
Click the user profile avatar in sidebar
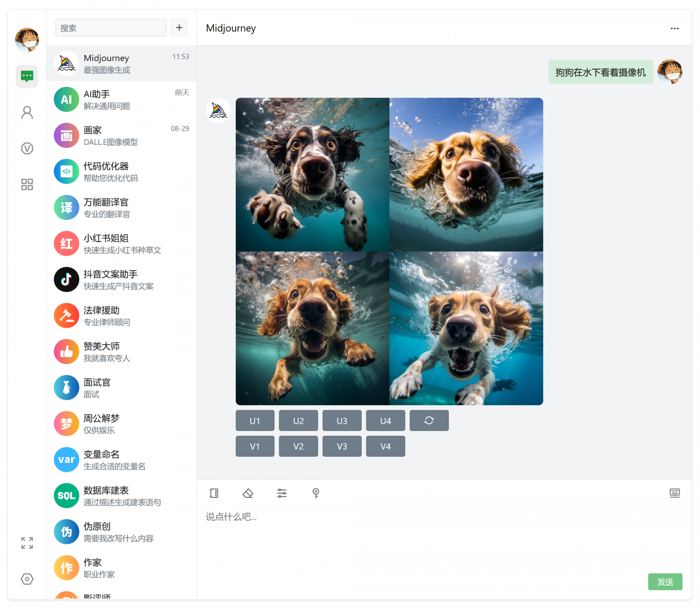click(x=27, y=40)
